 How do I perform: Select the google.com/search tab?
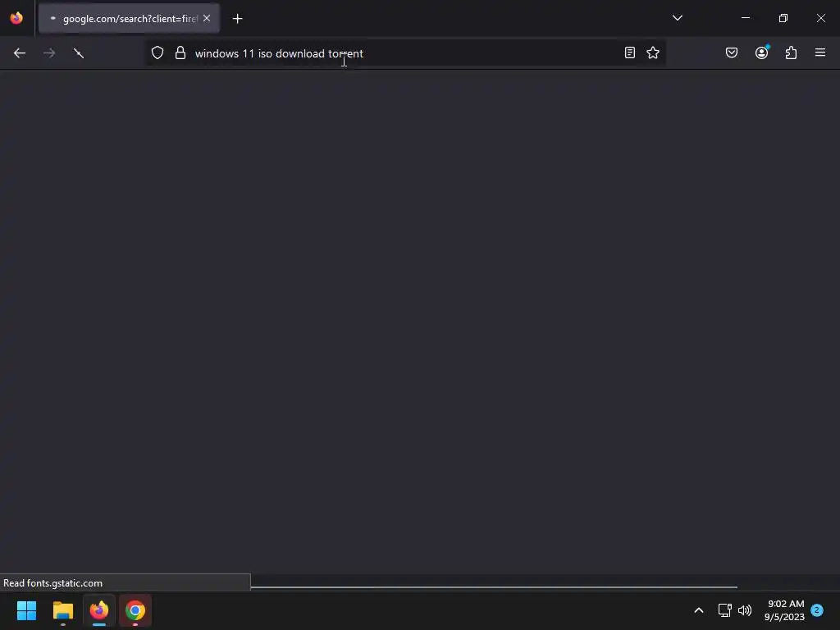129,19
